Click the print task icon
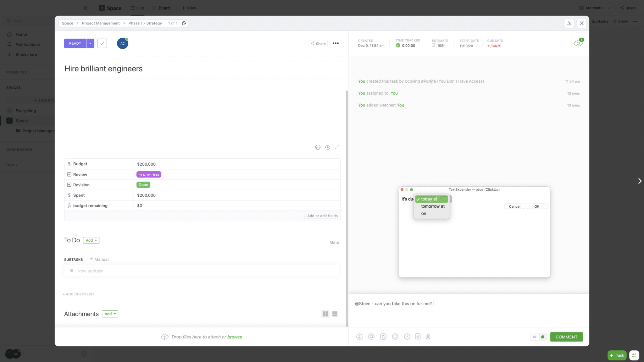 coord(318,147)
